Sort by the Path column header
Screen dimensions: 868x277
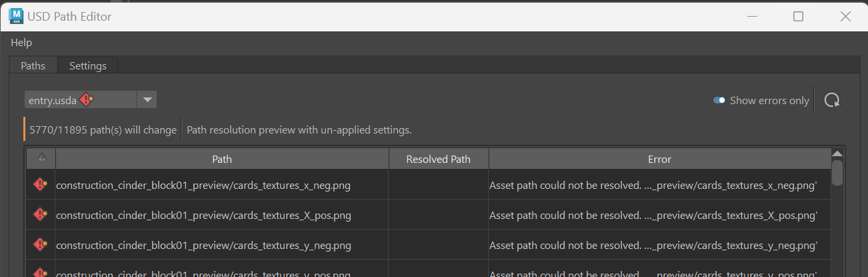(222, 159)
